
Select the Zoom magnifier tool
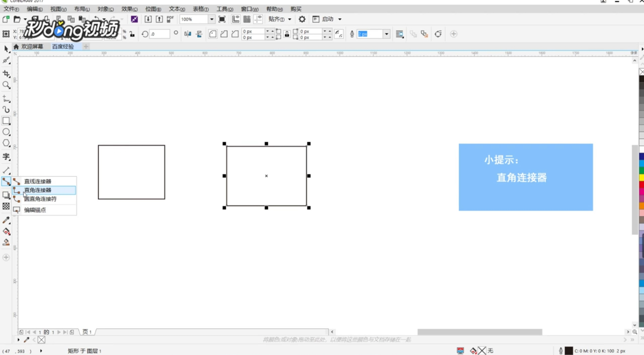pyautogui.click(x=6, y=85)
